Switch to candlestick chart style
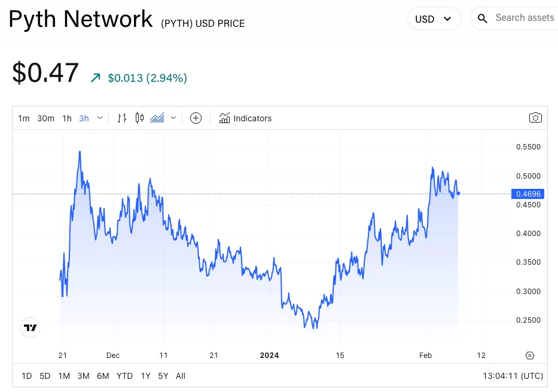Screen dimensions: 558x392 (140, 118)
